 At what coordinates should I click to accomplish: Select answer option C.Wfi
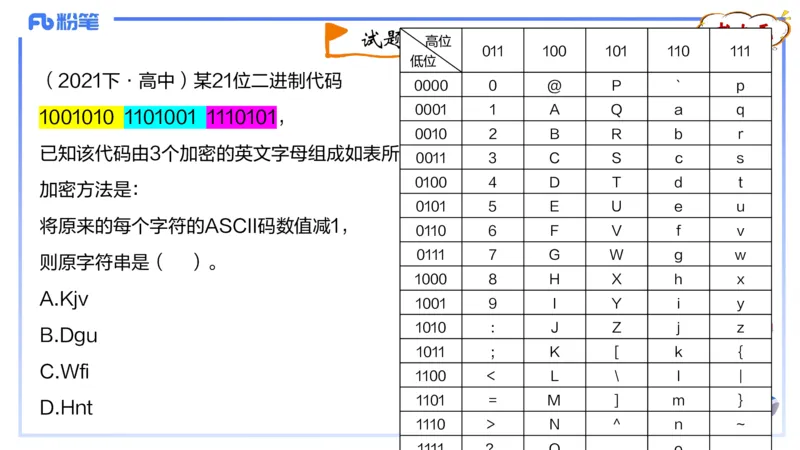tap(64, 372)
